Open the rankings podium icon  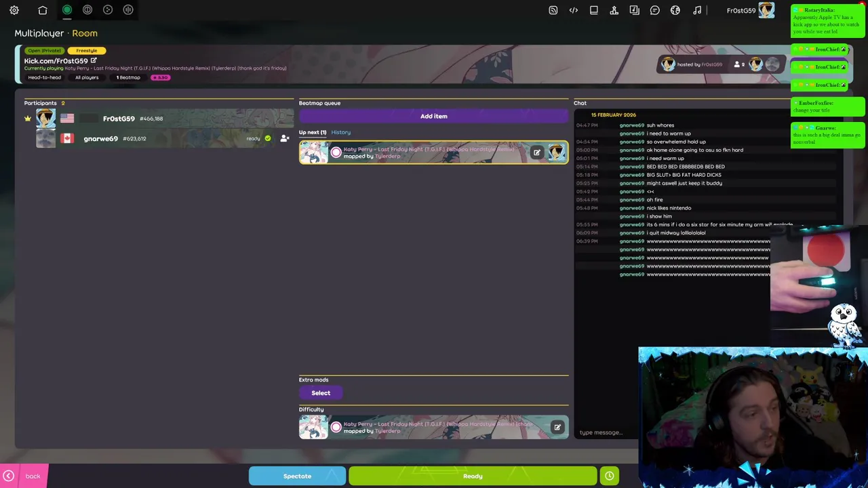click(x=614, y=10)
